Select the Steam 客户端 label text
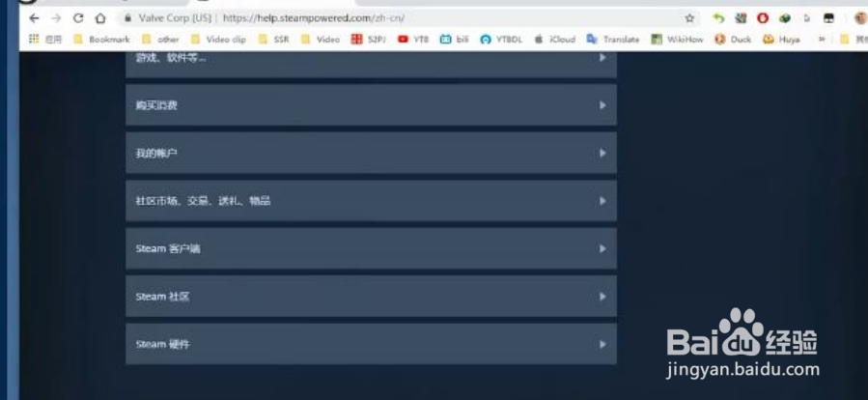The height and width of the screenshot is (400, 868). (168, 248)
